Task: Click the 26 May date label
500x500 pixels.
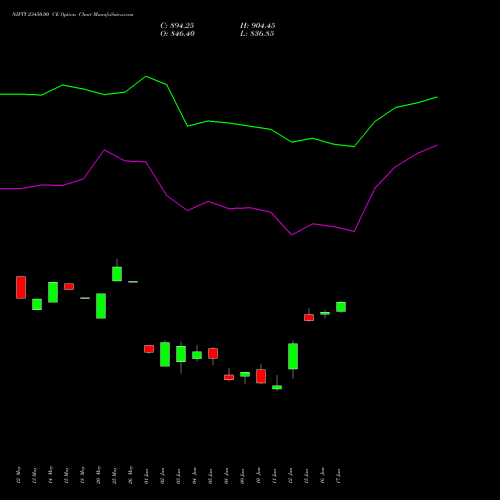Action: click(x=130, y=475)
